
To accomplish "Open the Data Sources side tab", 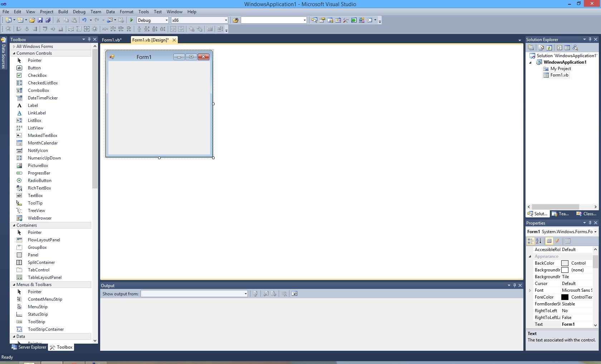I will (x=4, y=53).
